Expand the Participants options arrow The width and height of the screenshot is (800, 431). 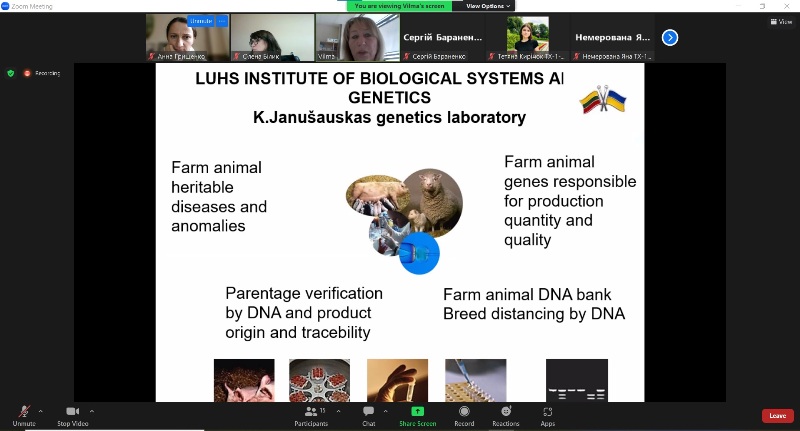(x=338, y=411)
